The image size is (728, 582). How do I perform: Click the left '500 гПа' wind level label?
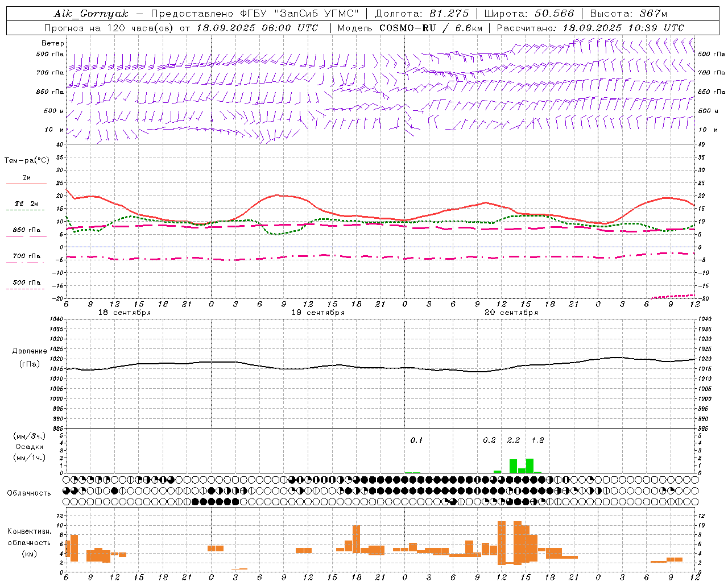coord(50,54)
